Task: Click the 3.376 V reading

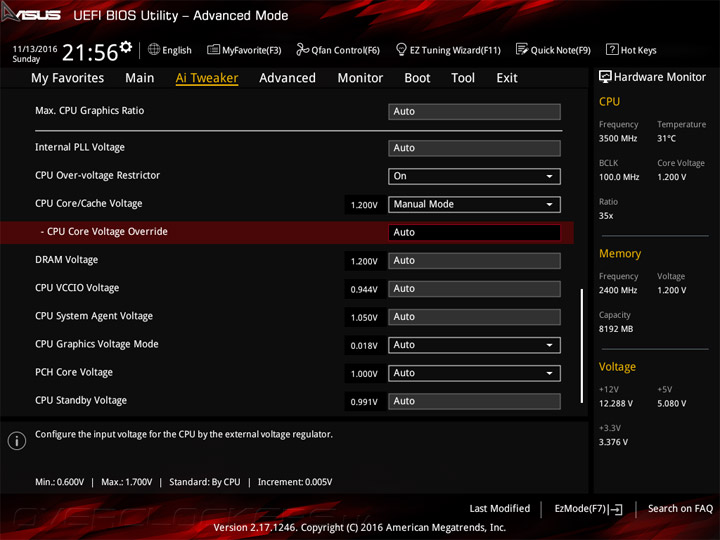Action: tap(613, 442)
